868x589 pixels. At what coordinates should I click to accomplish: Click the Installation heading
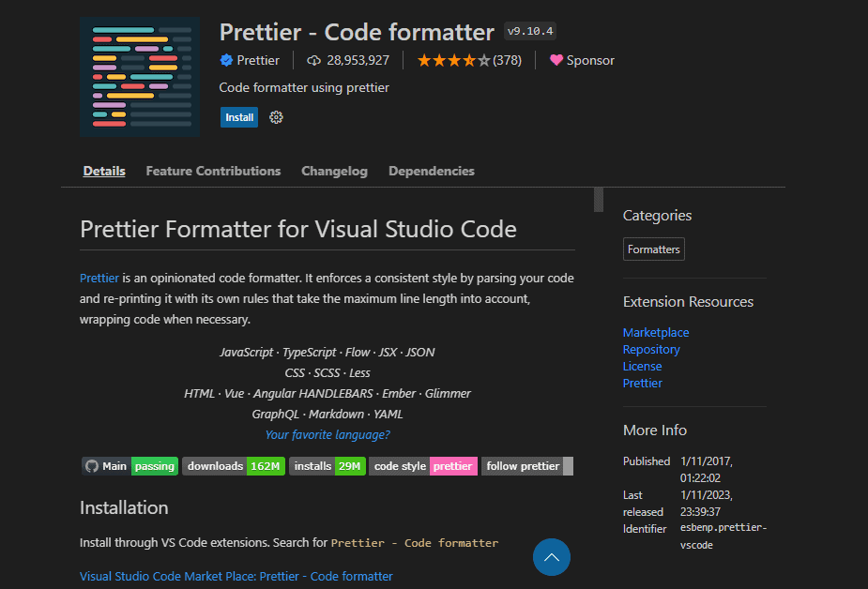(x=124, y=507)
